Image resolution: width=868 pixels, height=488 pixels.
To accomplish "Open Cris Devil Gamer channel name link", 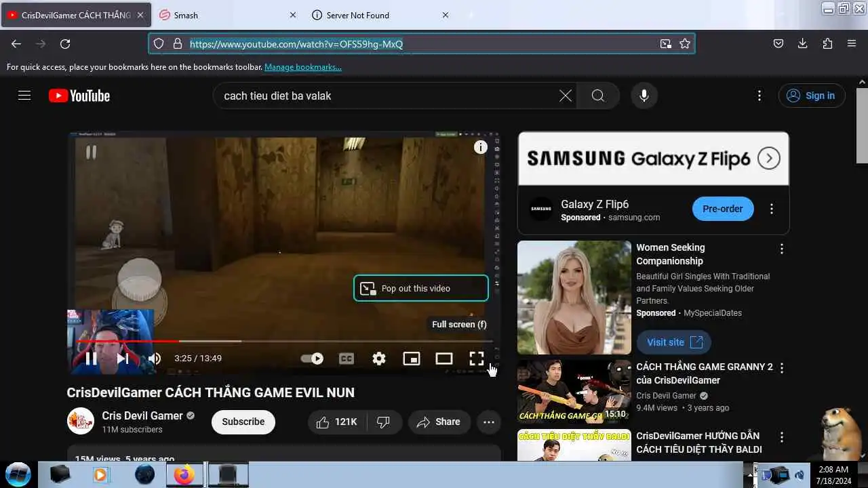I will [x=142, y=415].
